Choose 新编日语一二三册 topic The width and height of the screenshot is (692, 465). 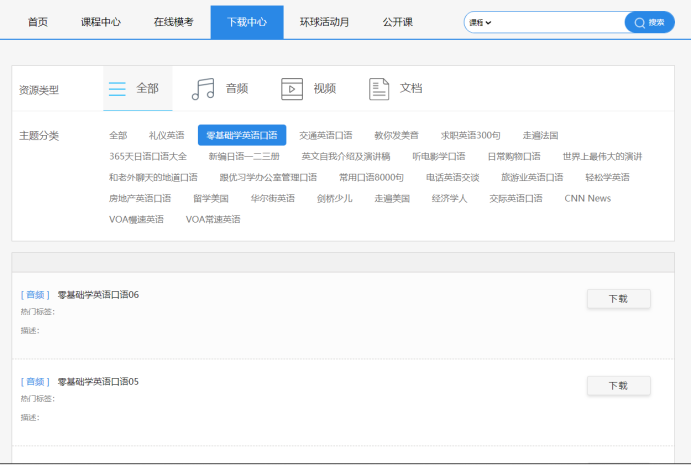(x=244, y=156)
